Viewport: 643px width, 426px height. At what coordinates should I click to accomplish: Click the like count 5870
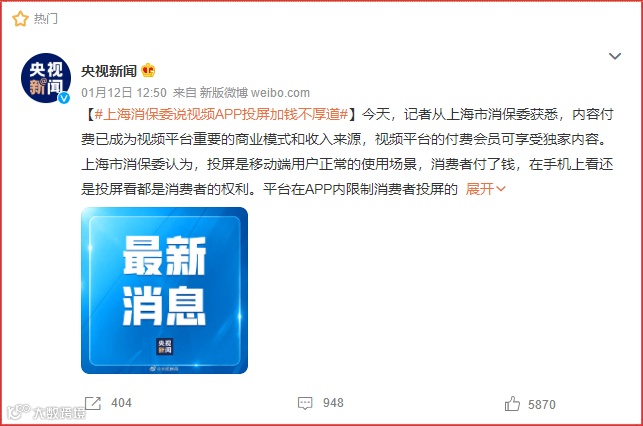click(x=541, y=405)
